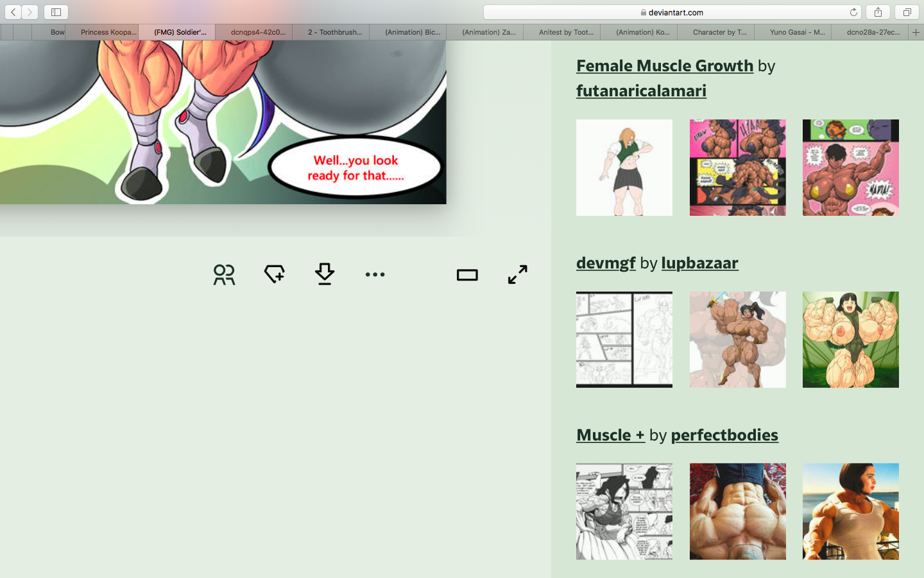The image size is (924, 578).
Task: Open the middle thumbnail in devmgf collection
Action: [x=738, y=340]
